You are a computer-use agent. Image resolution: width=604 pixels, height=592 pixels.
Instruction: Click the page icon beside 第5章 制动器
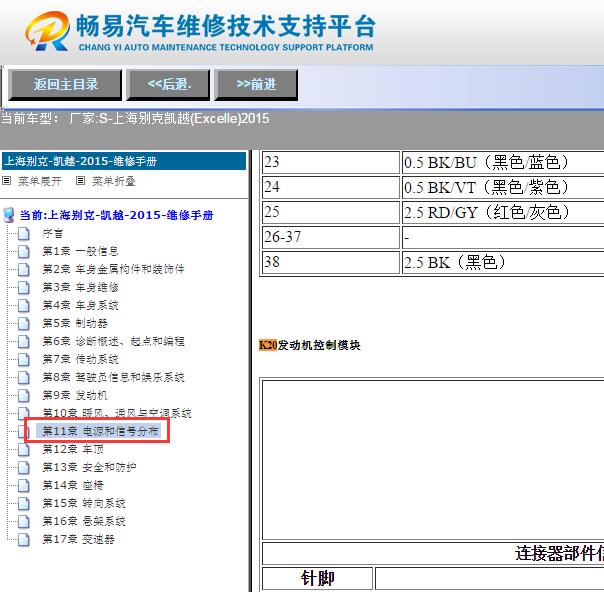click(x=23, y=323)
